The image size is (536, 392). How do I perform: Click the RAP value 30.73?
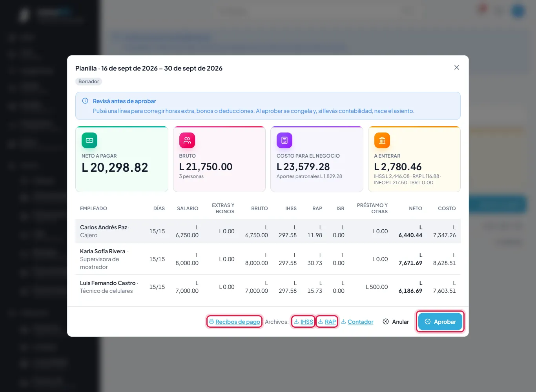(x=315, y=259)
